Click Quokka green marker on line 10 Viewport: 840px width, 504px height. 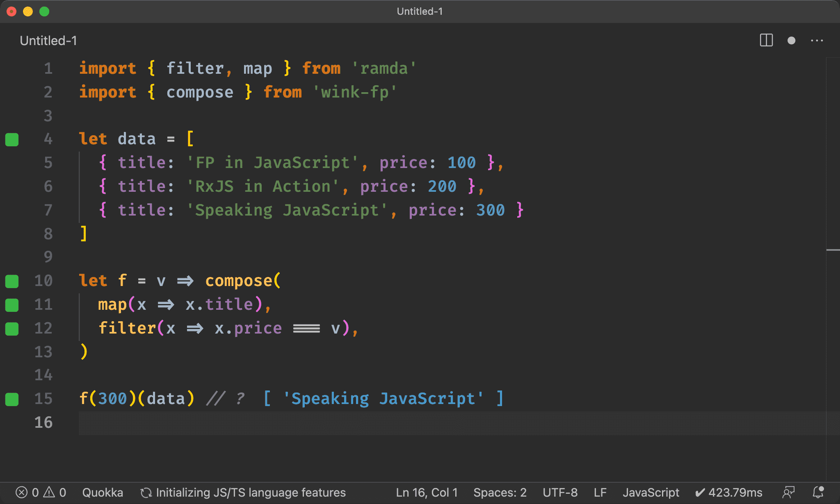tap(12, 282)
